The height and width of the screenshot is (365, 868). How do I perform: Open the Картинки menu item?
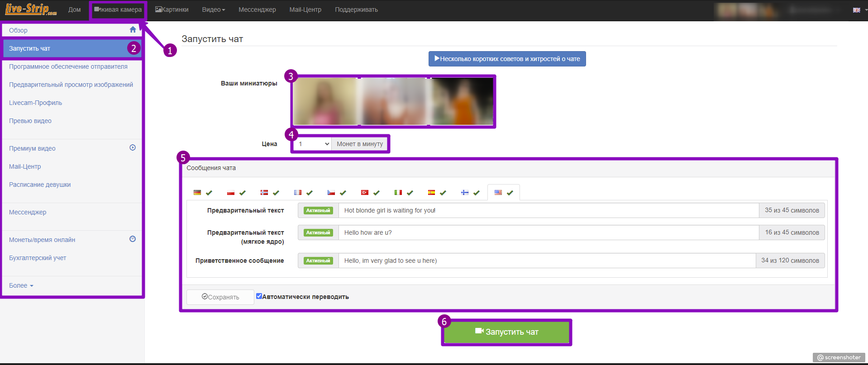[x=172, y=9]
